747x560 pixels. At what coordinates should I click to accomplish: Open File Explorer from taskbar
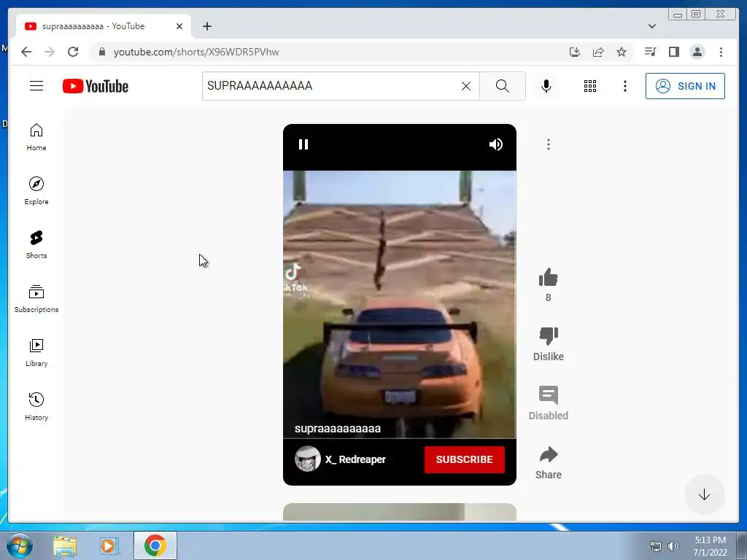tap(65, 545)
